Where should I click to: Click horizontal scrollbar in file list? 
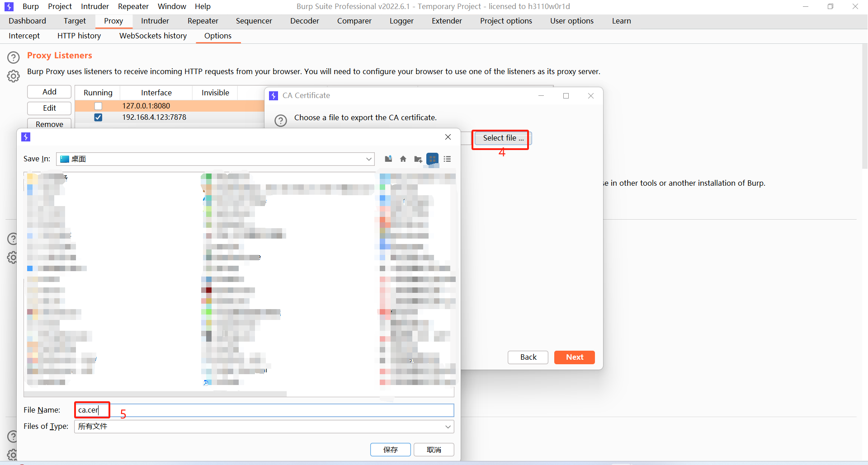tap(156, 394)
